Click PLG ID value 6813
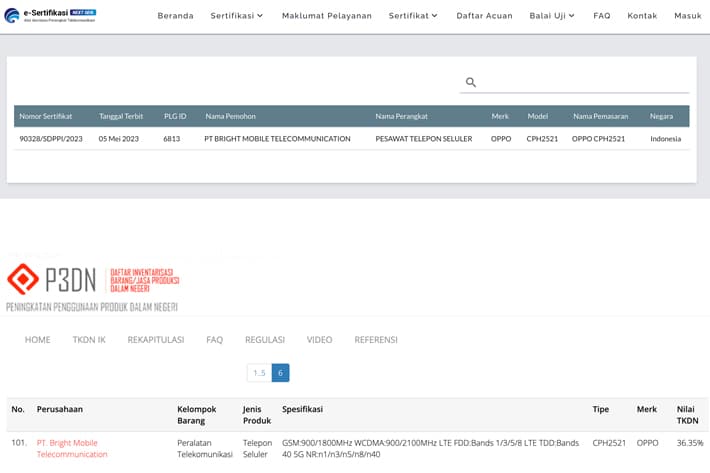Viewport: 710px width, 473px height. (172, 139)
